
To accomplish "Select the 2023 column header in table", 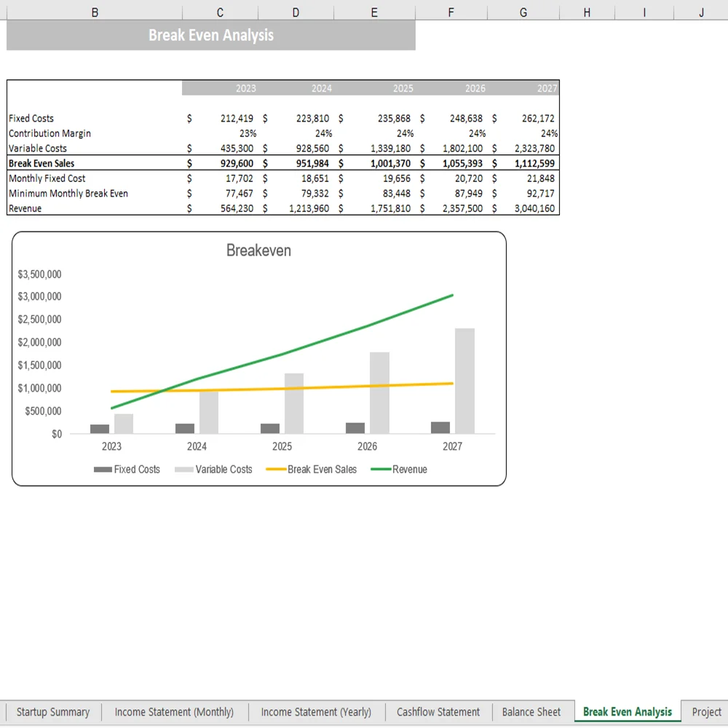I will pos(245,88).
